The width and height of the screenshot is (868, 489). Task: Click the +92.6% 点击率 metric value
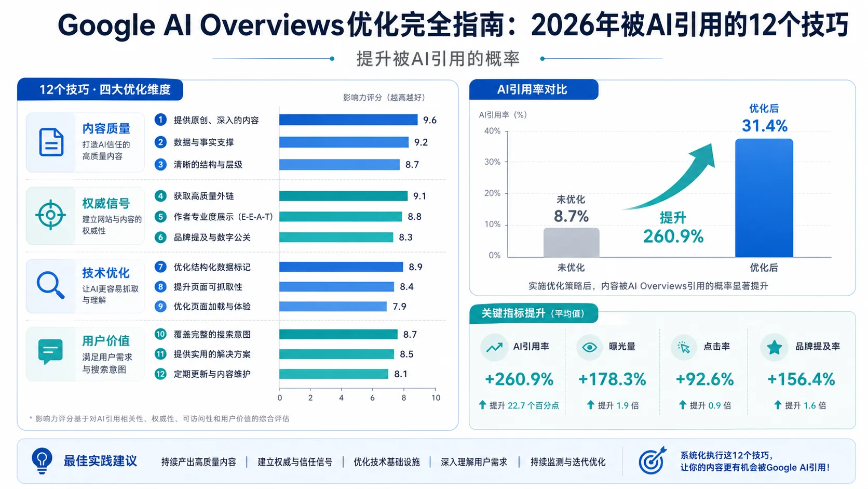point(704,379)
